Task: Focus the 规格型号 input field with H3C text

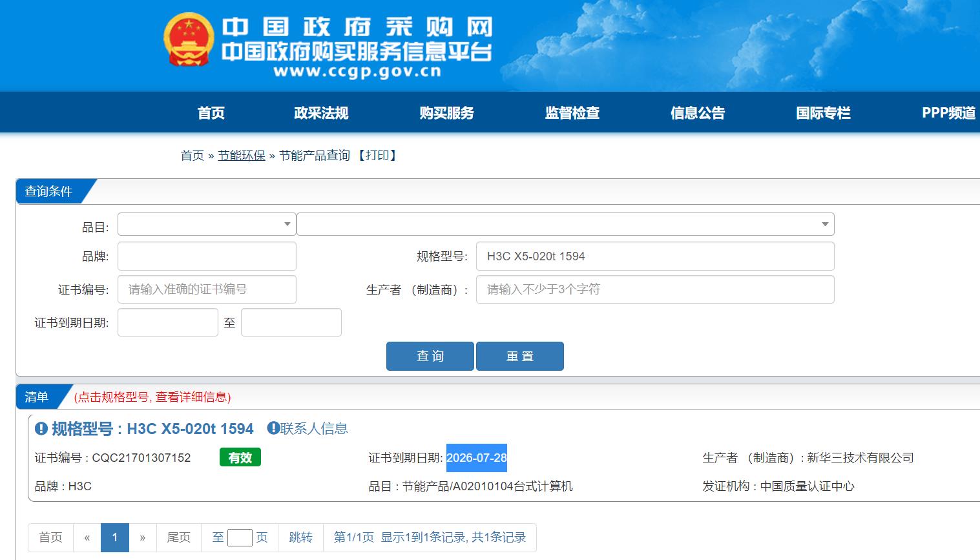Action: click(x=655, y=256)
